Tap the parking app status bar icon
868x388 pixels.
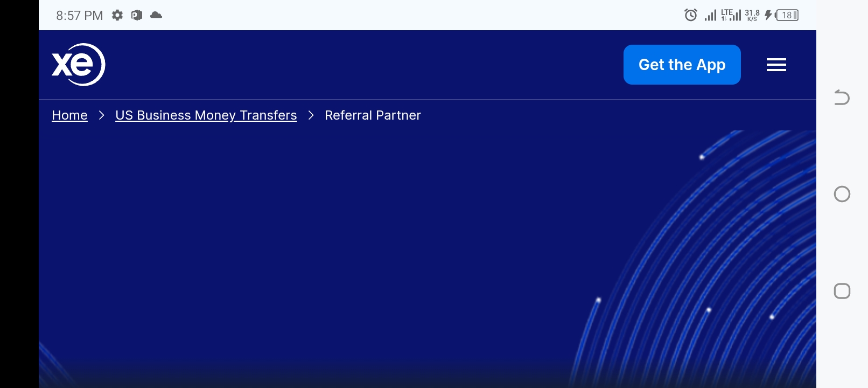click(x=137, y=15)
